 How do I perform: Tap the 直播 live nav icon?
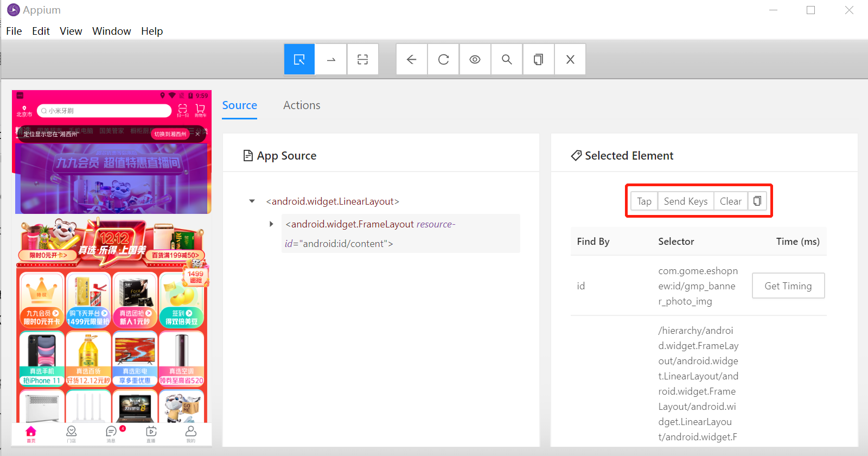point(151,434)
